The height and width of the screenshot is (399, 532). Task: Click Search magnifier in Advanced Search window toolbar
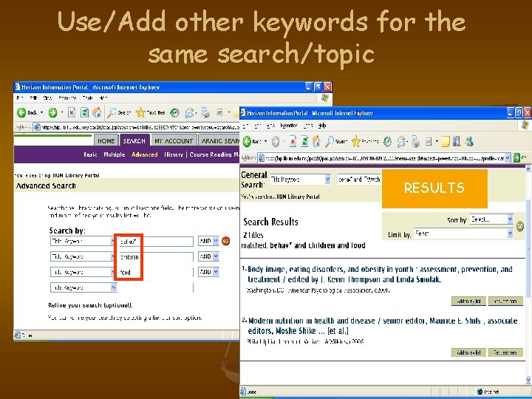[112, 112]
